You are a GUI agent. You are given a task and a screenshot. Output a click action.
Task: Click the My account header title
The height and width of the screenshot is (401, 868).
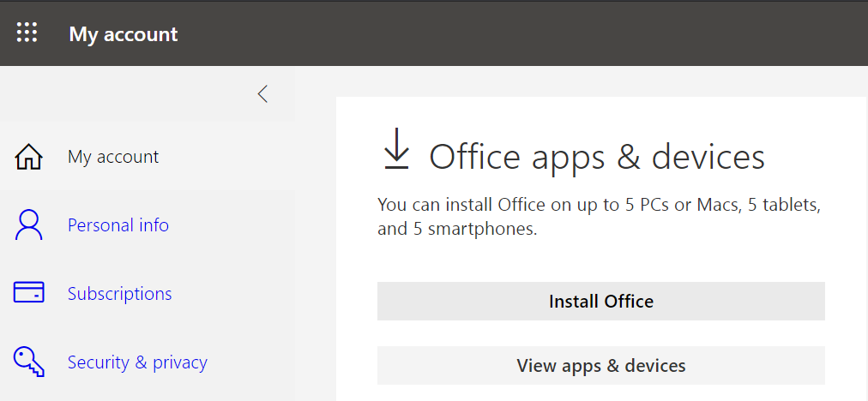click(124, 34)
